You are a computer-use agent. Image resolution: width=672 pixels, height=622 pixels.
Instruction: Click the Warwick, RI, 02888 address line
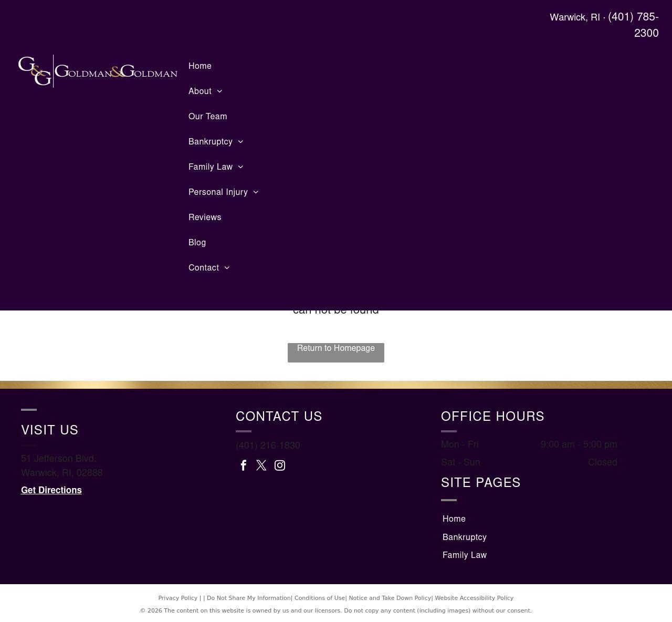[62, 473]
